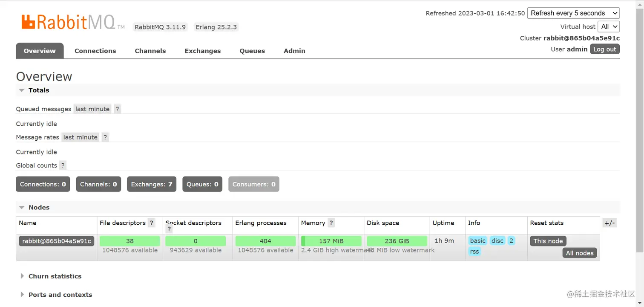644x307 pixels.
Task: Select the Overview tab
Action: point(40,51)
